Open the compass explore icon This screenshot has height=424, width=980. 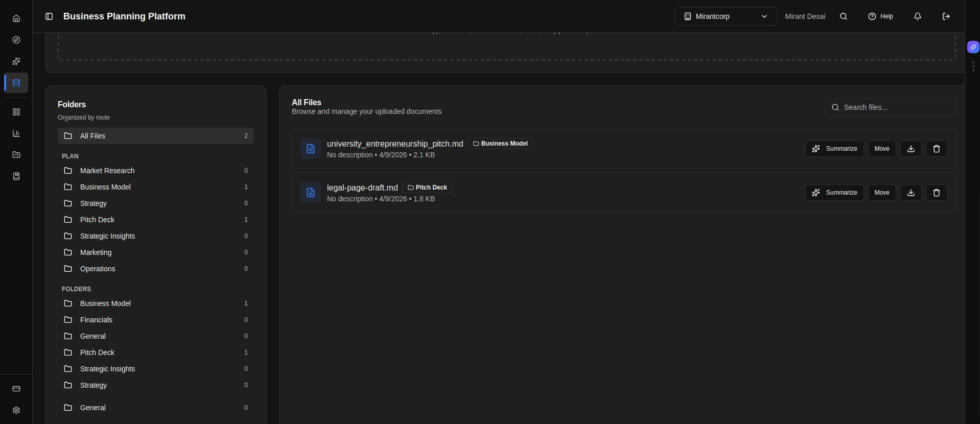[x=16, y=40]
